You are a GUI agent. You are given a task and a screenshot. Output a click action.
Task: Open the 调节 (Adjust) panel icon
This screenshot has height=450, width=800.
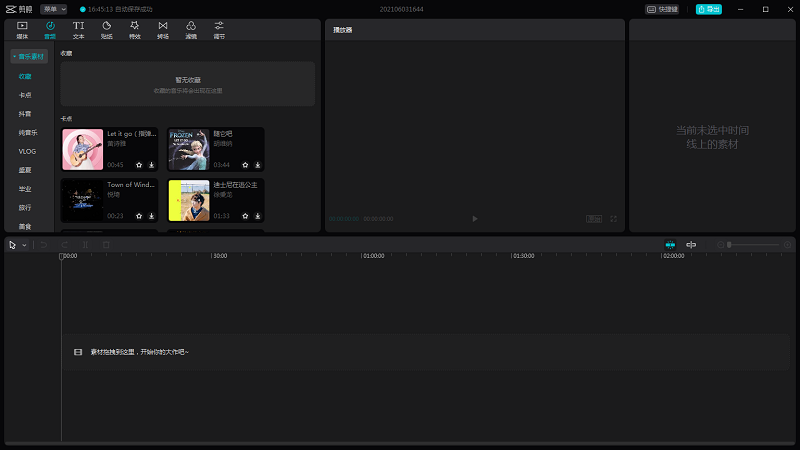click(219, 28)
